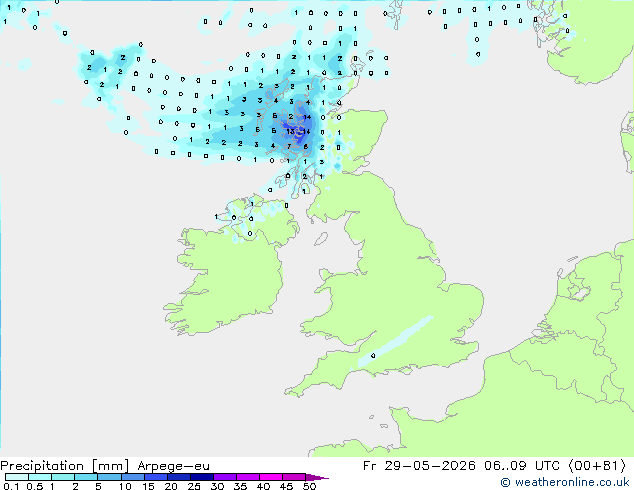
Task: Click the "Arpege-eu" model name text
Action: [173, 466]
